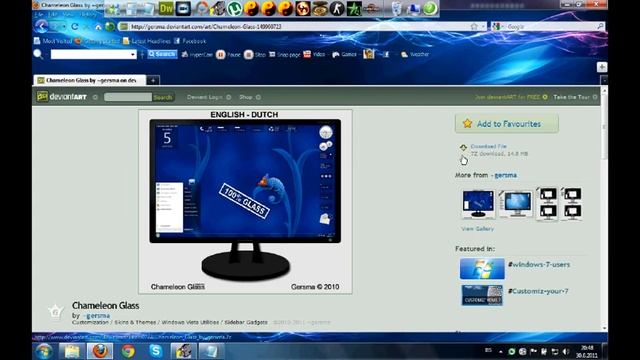Open Skype from the taskbar

156,351
